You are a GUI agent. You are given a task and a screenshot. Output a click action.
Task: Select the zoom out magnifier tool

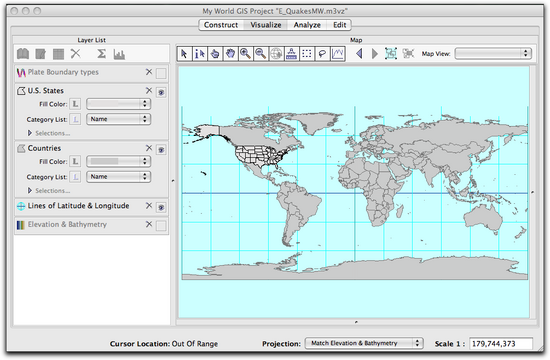pos(261,54)
